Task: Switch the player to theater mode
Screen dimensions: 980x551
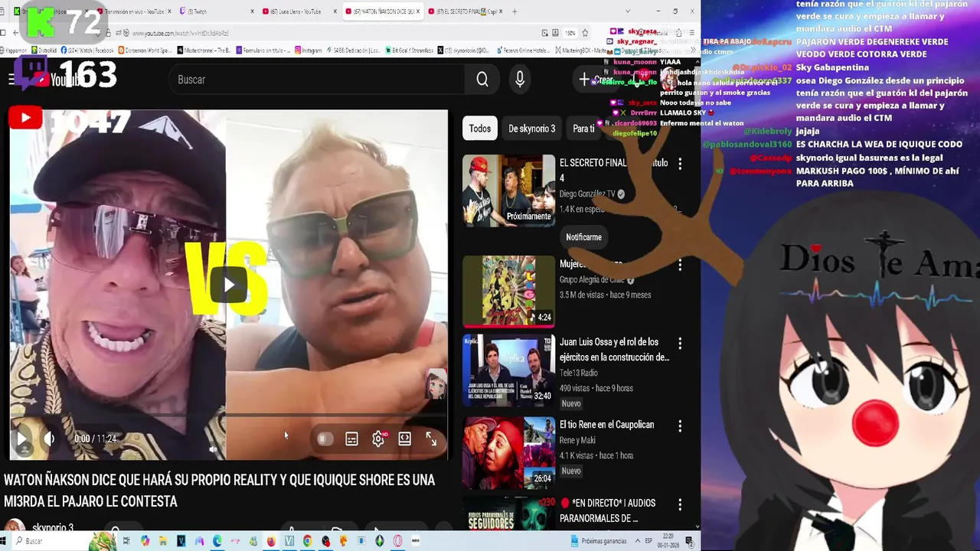Action: tap(404, 439)
